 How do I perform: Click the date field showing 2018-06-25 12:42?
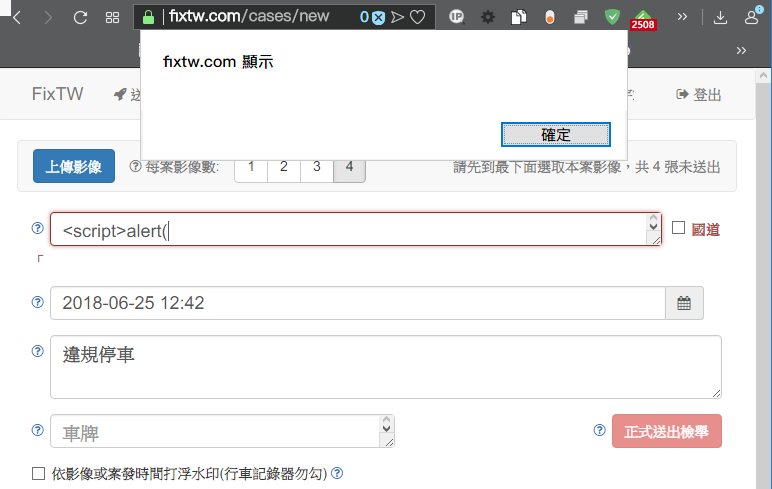coord(358,303)
